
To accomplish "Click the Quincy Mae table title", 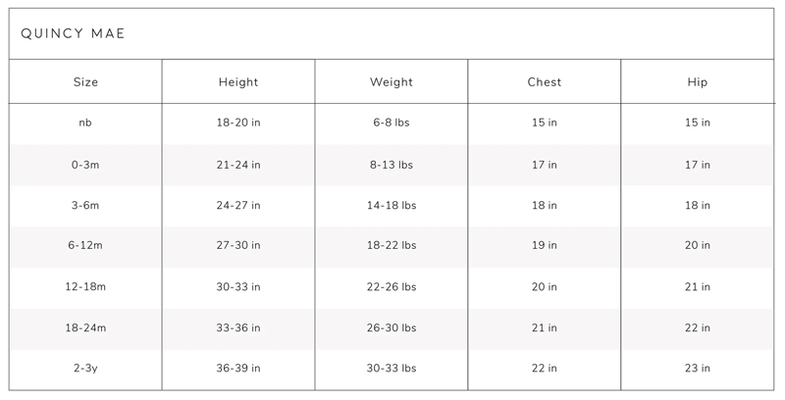I will (72, 35).
